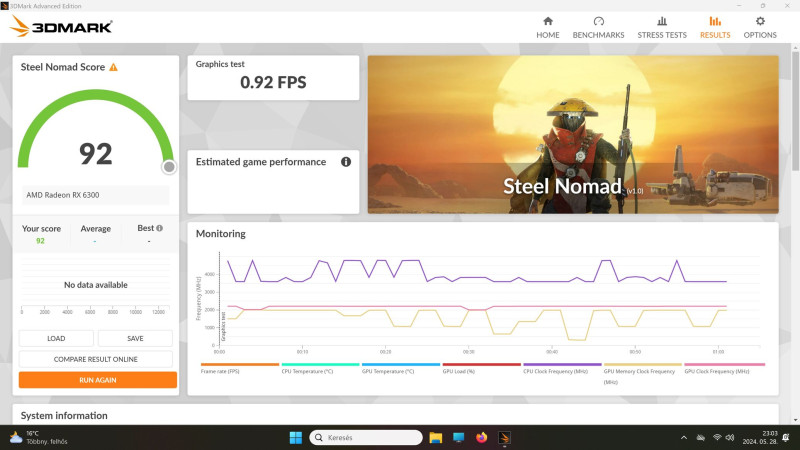Click the 3DMark icon in the taskbar
The image size is (800, 450).
click(504, 437)
